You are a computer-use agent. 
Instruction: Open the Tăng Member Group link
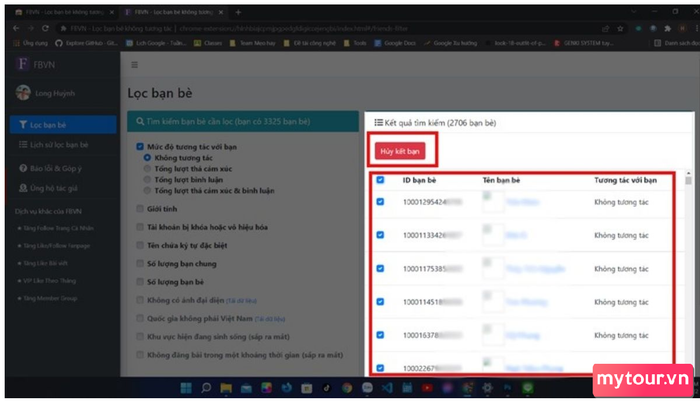pos(50,298)
